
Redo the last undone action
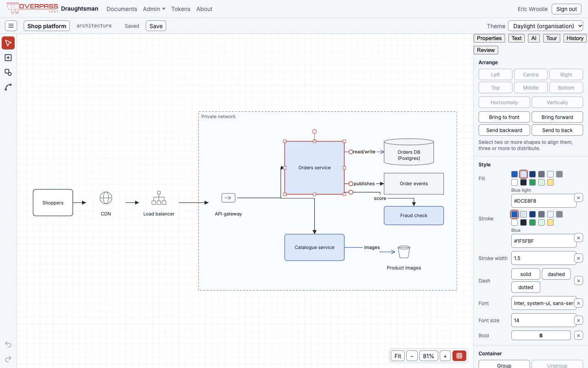(x=8, y=359)
